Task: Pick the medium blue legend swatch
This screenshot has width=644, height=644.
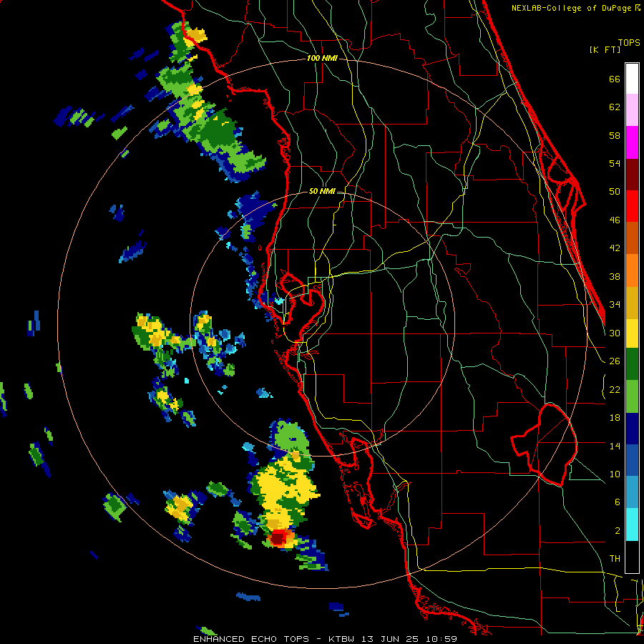Action: (632, 460)
